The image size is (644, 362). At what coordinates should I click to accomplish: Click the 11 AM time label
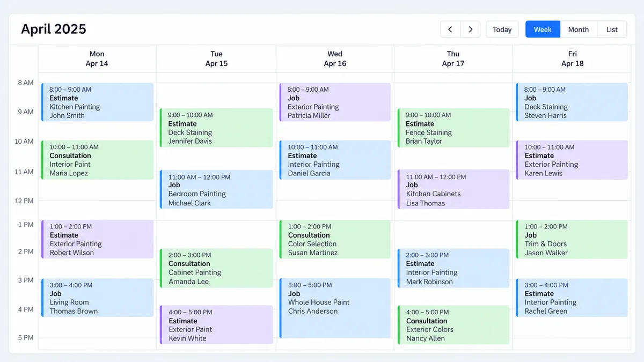[x=24, y=172]
